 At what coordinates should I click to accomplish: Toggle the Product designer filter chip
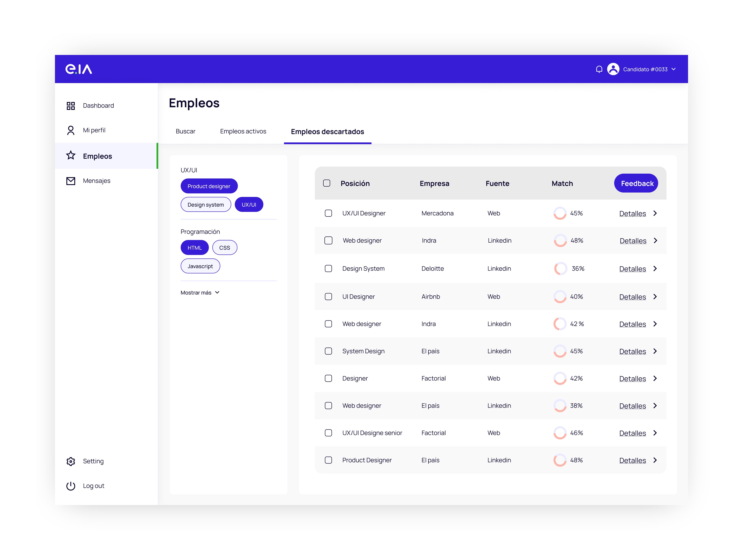pos(209,186)
